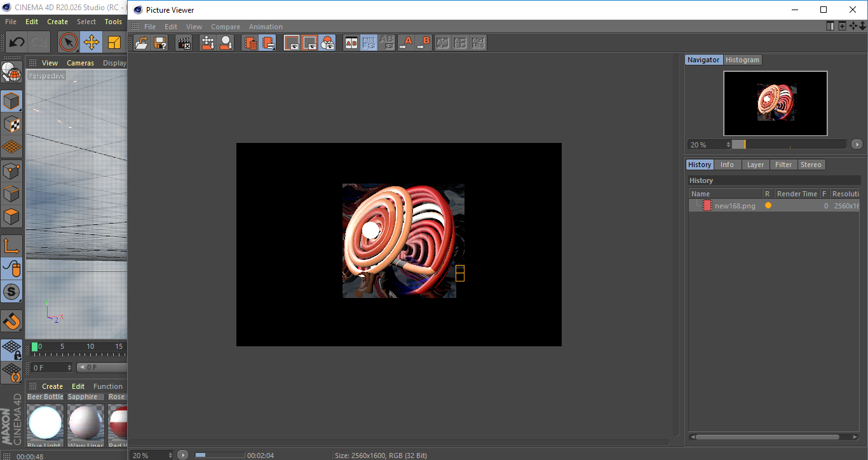The image size is (868, 460).
Task: Click the Save As floppy disk icon
Action: (160, 43)
